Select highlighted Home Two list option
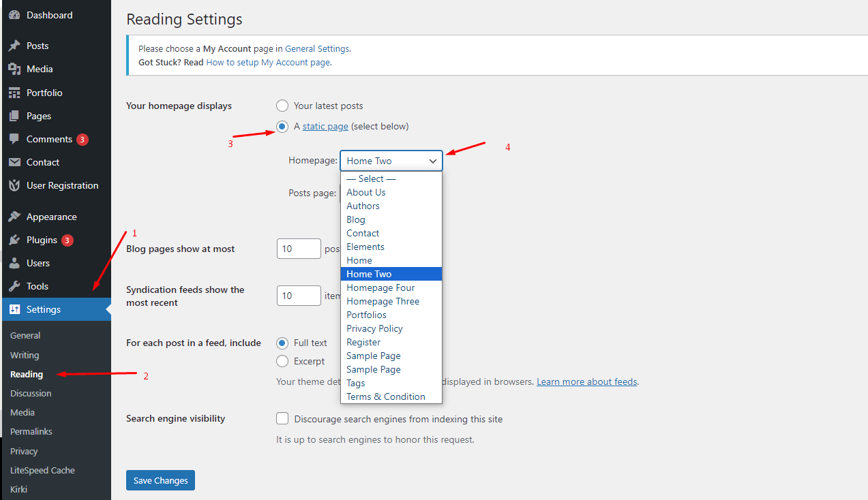Viewport: 868px width, 500px height. [x=391, y=274]
